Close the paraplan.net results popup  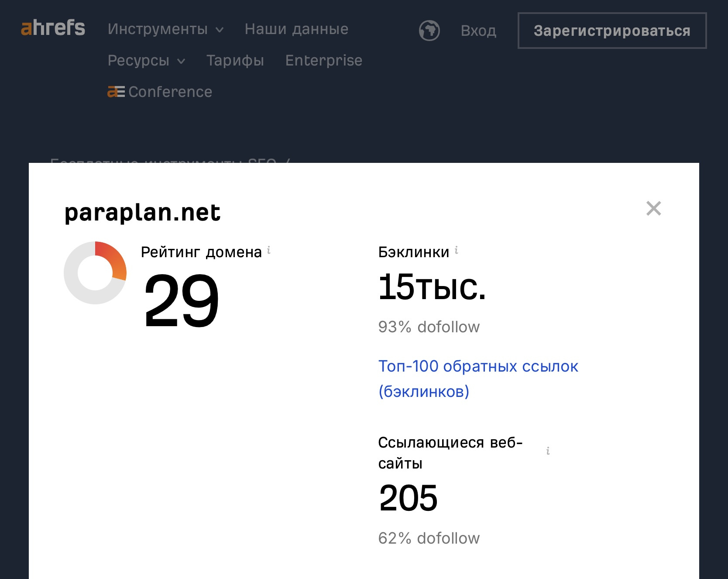pos(653,208)
